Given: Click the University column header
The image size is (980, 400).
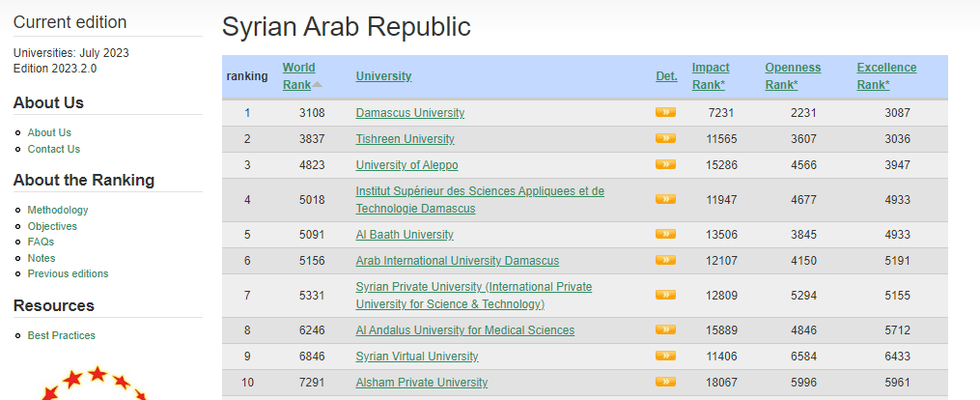Looking at the screenshot, I should tap(383, 76).
